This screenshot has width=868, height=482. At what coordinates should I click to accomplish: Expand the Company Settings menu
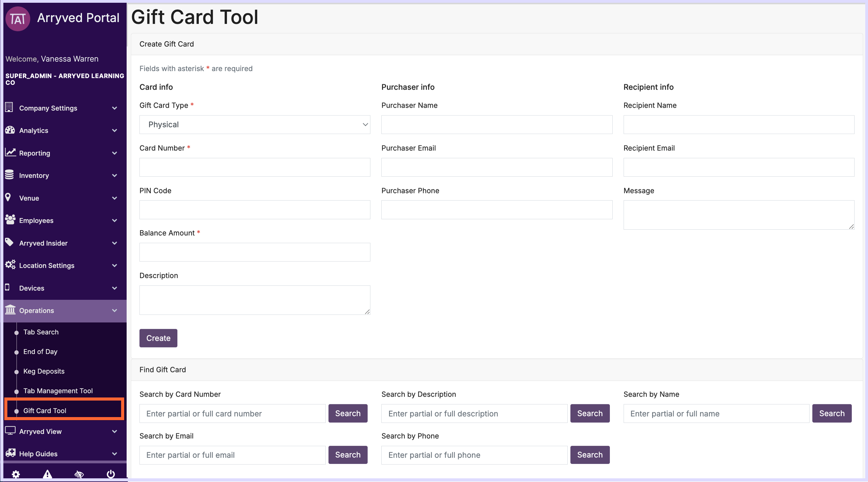62,108
